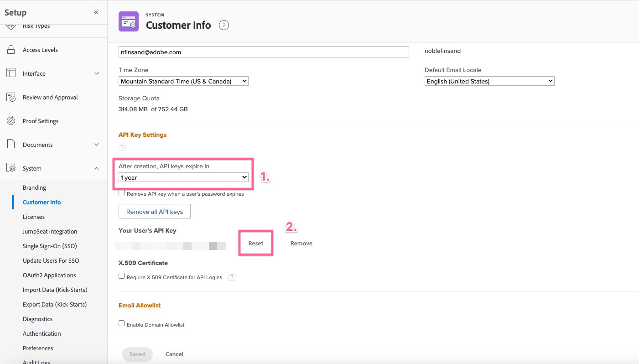Go to Single Sign-On (SSO) settings
Viewport: 639px width, 364px height.
50,246
